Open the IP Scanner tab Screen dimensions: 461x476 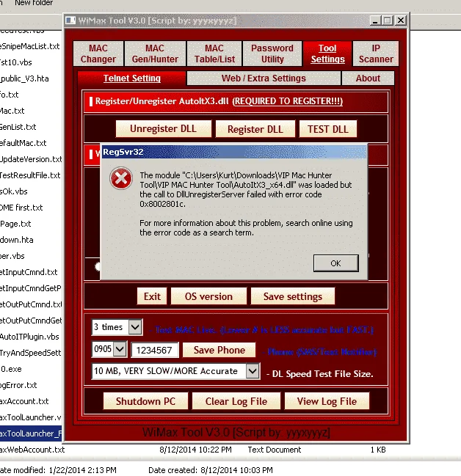point(376,54)
